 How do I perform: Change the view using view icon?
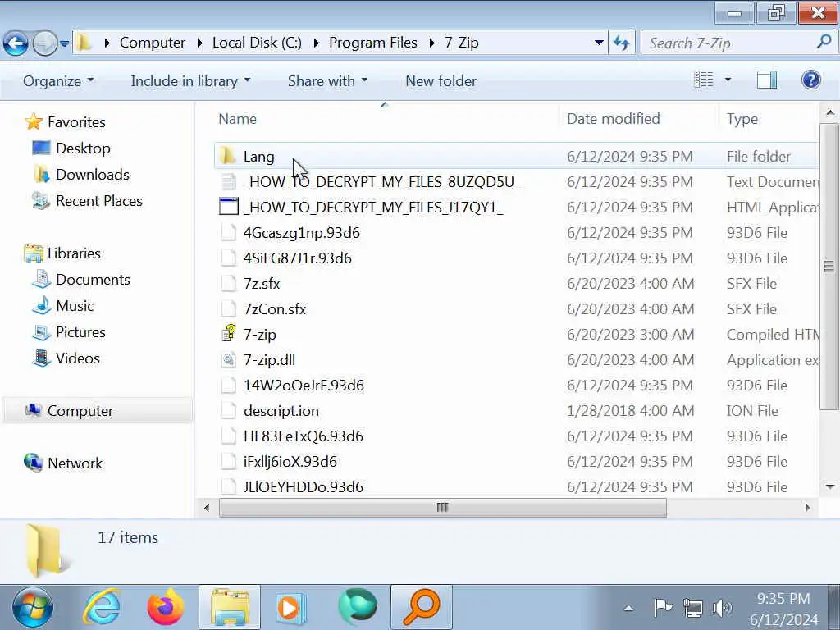point(703,80)
